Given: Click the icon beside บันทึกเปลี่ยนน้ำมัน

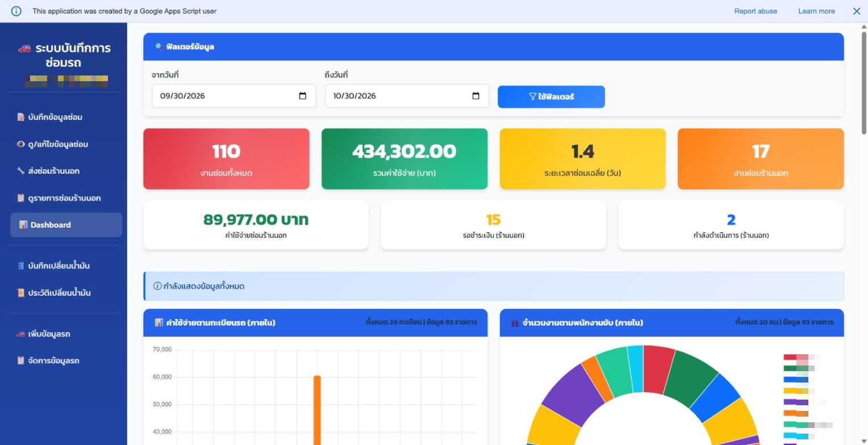Looking at the screenshot, I should point(21,266).
